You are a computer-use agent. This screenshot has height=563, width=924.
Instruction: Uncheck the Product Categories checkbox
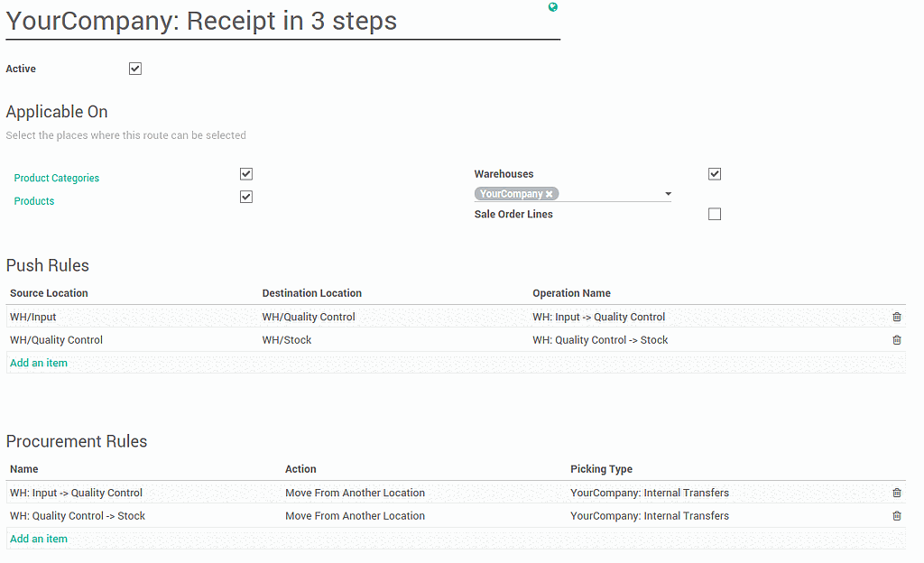[x=246, y=174]
